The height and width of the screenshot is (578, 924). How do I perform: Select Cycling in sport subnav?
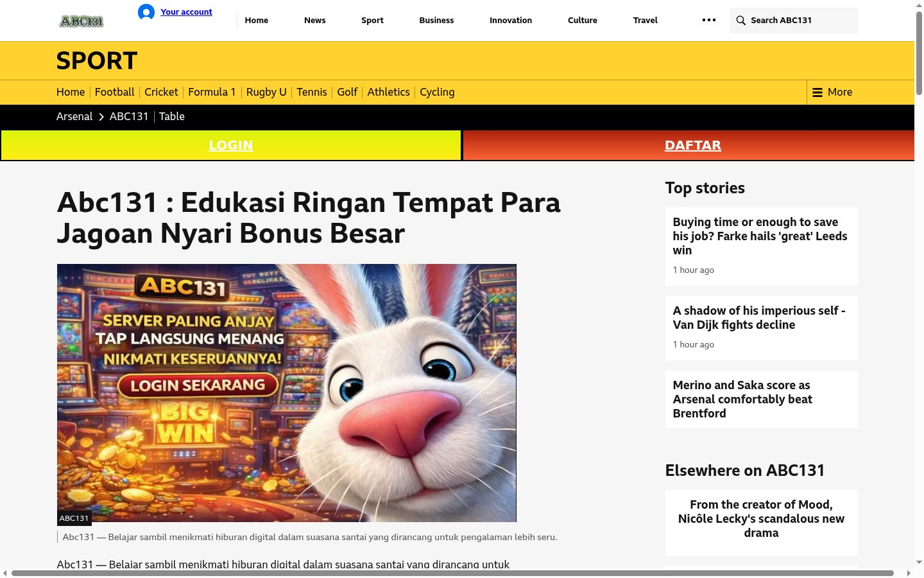coord(437,92)
